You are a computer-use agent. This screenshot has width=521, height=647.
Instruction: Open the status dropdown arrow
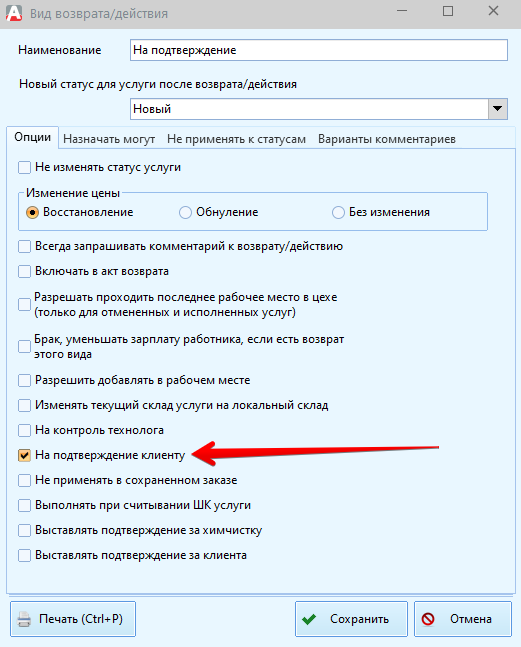point(497,109)
